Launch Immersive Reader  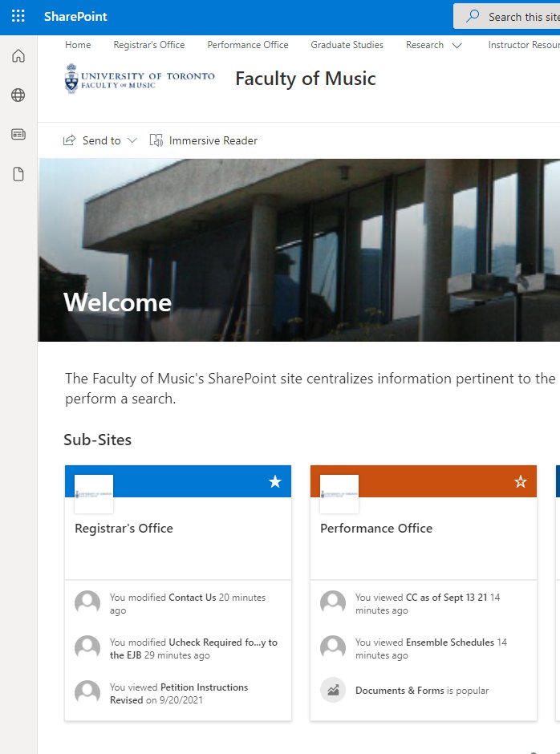tap(204, 140)
